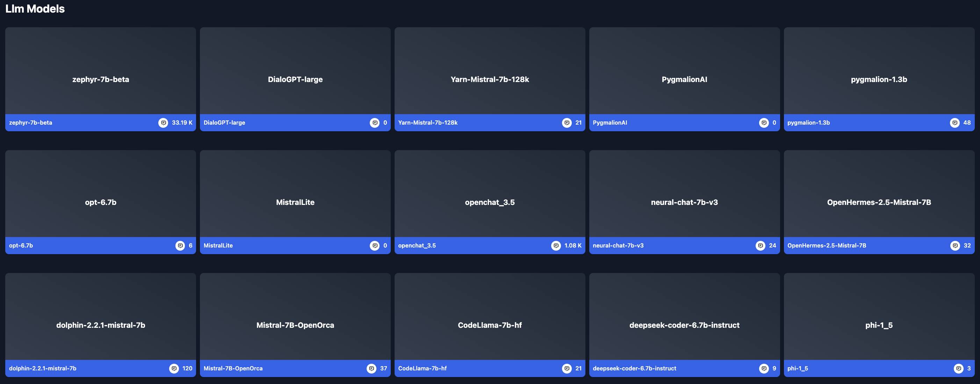This screenshot has width=980, height=384.
Task: Open the CodeLlama-7b-hf model thumbnail
Action: pos(490,316)
